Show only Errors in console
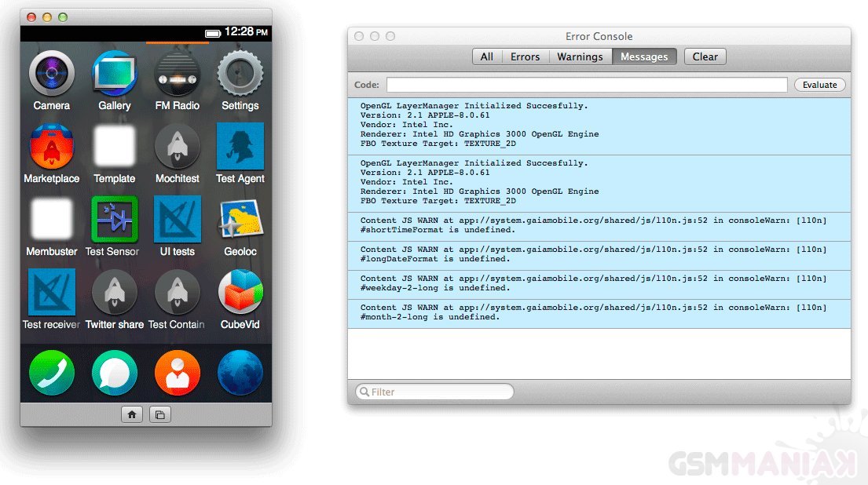Screen dimensions: 868x485 pyautogui.click(x=525, y=57)
